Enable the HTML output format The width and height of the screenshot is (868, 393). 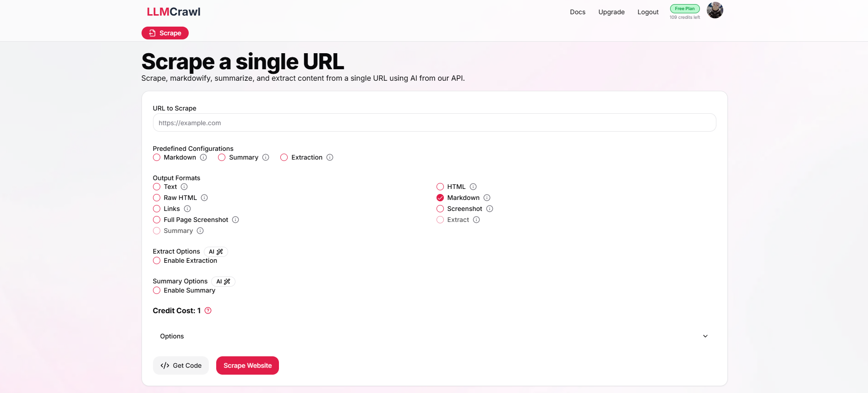click(x=440, y=187)
